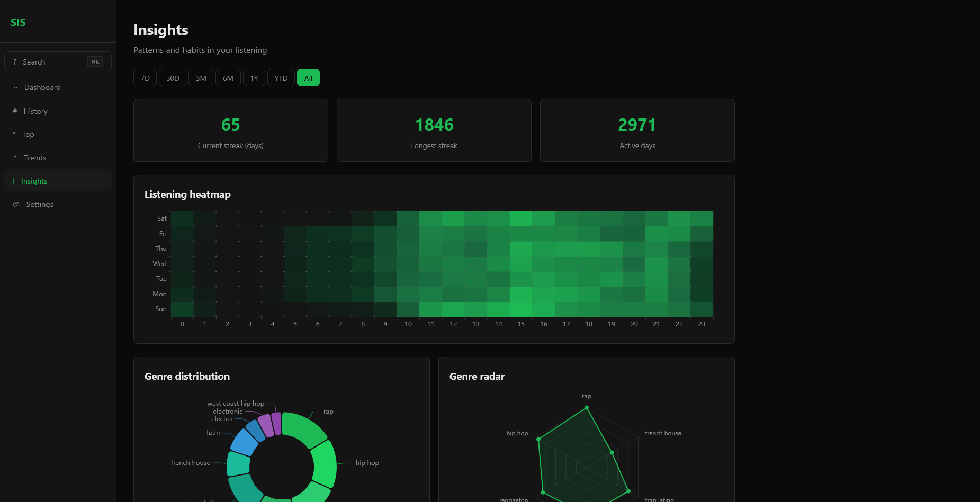Screen dimensions: 980x502
Task: Click the History hash icon
Action: pyautogui.click(x=15, y=111)
